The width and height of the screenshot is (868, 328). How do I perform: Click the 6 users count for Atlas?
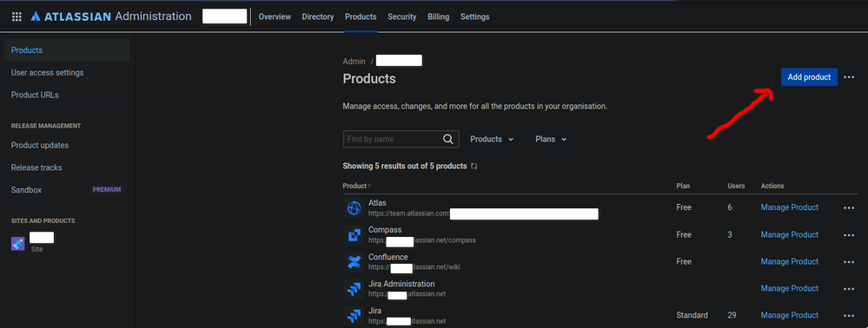click(x=730, y=207)
